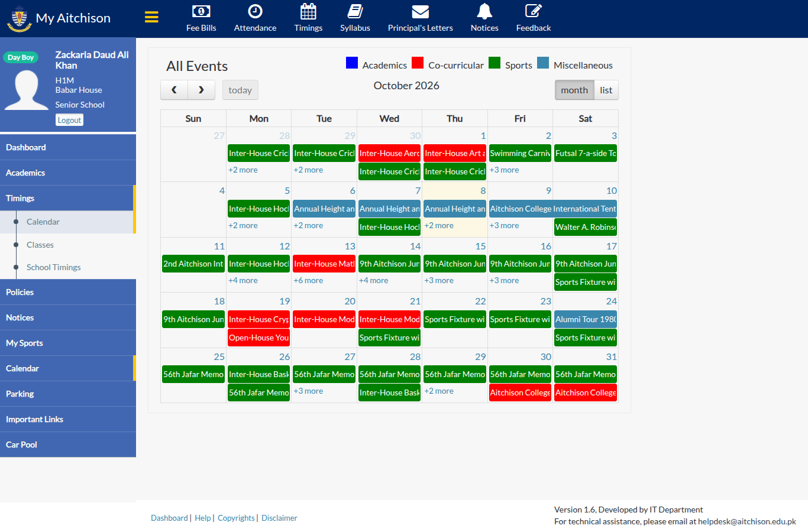Click the Miscellaneous color swatch
The width and height of the screenshot is (808, 532).
(x=543, y=63)
